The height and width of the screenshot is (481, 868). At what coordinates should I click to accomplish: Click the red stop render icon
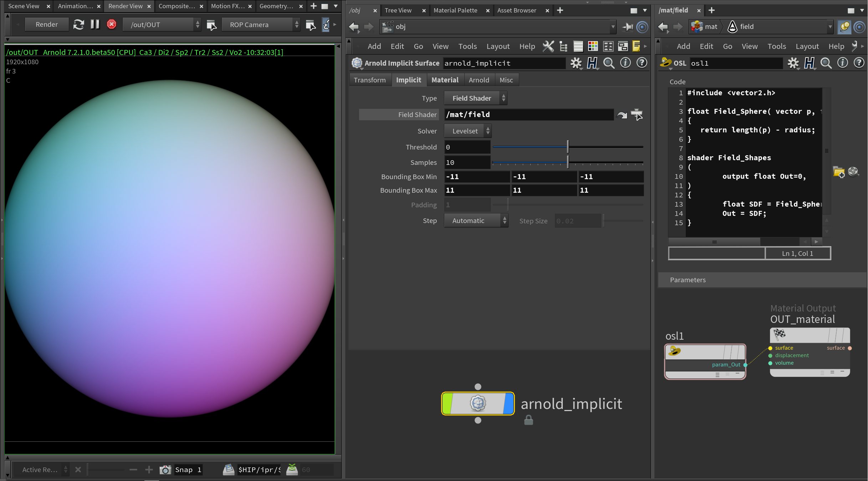(x=112, y=25)
